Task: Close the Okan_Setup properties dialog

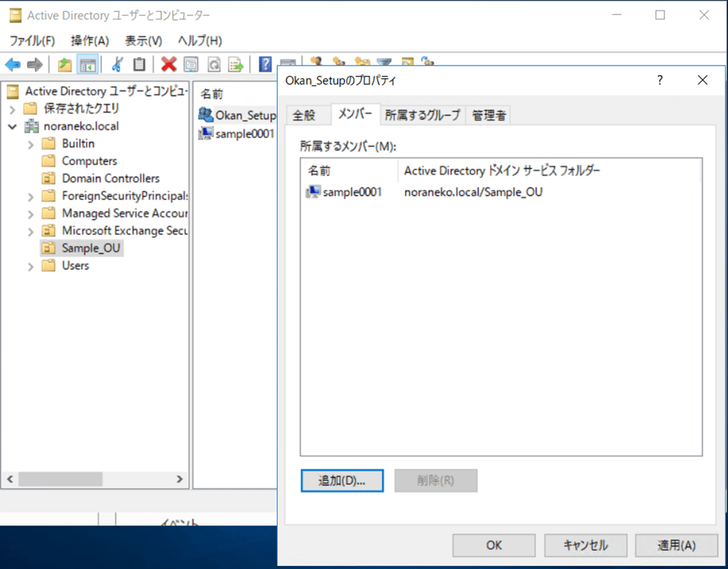Action: pos(703,80)
